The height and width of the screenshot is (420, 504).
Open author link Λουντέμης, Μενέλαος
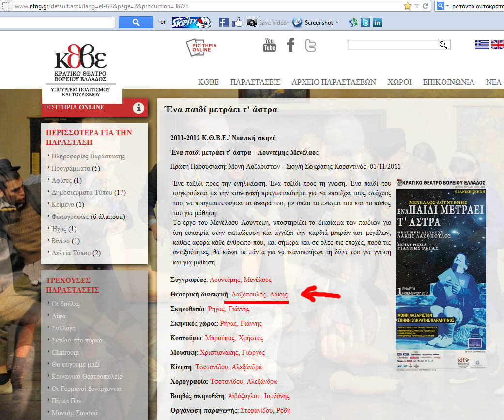[x=241, y=280]
